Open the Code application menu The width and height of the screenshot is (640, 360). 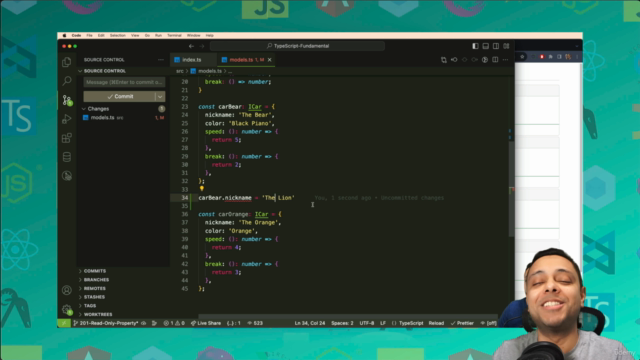click(x=76, y=36)
